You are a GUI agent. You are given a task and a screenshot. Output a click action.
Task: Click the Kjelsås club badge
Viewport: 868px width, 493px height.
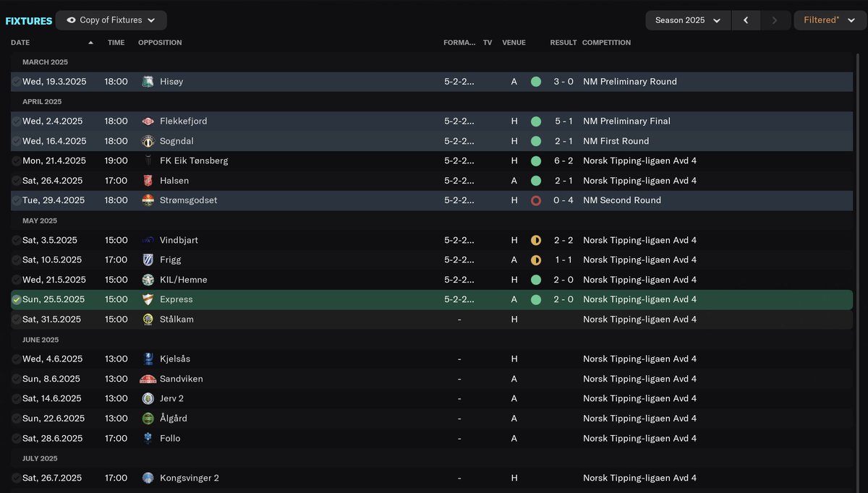point(148,359)
